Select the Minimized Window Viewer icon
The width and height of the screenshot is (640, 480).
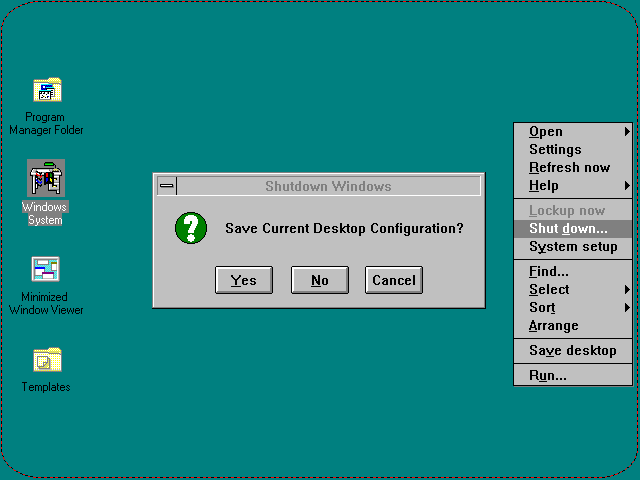[x=46, y=269]
